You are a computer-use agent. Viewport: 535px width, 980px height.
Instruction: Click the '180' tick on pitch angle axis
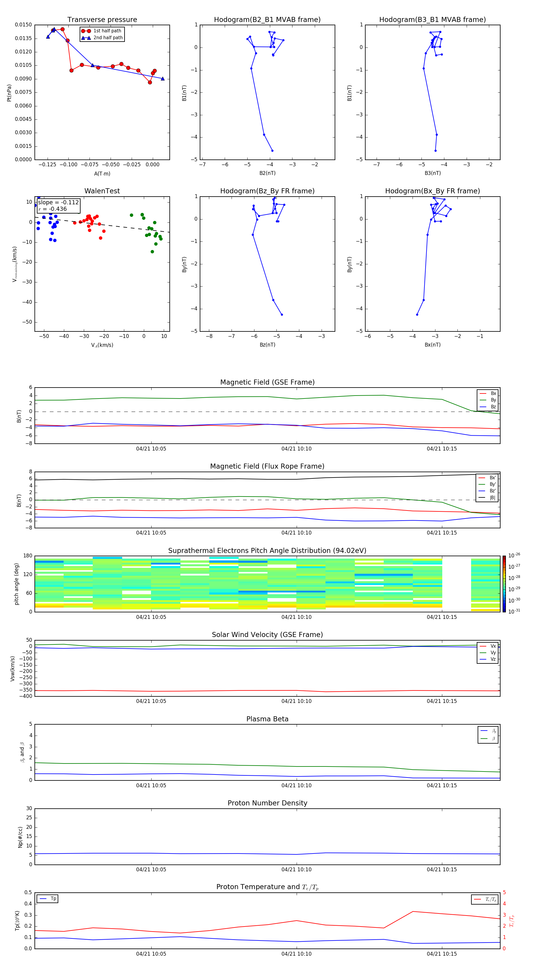(x=28, y=556)
